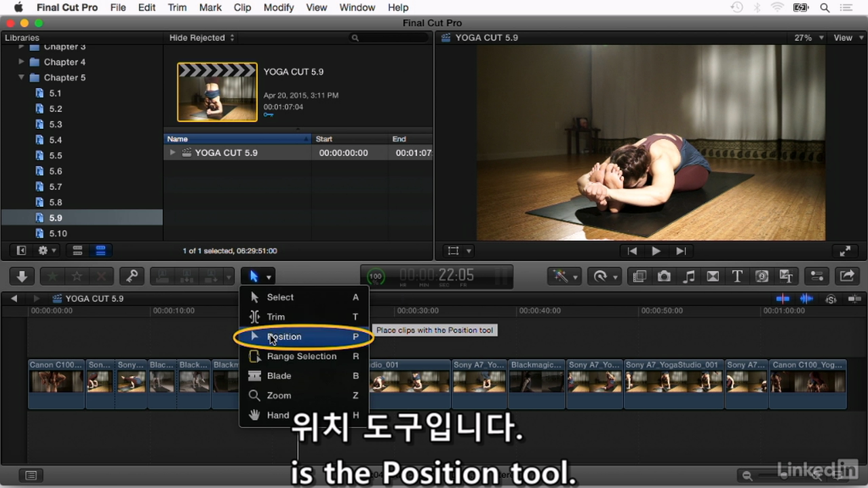Open the viewer View options menu

(847, 38)
